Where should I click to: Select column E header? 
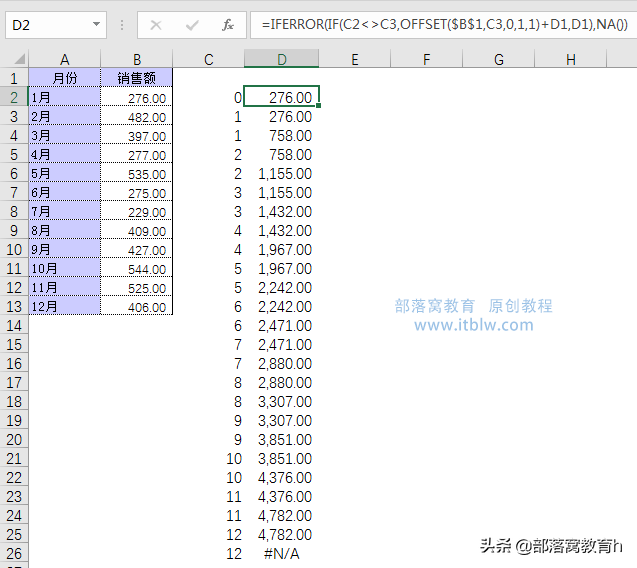point(355,60)
